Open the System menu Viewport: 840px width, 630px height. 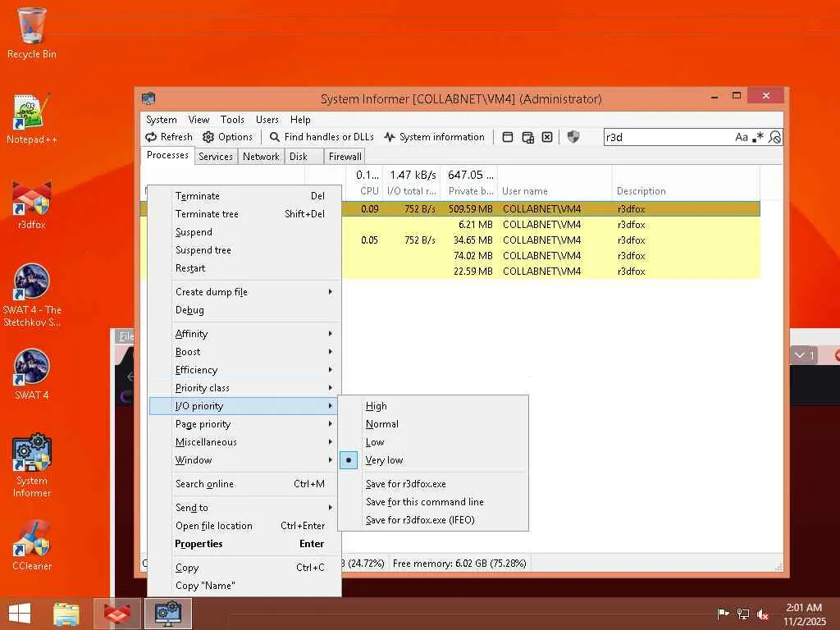[162, 120]
